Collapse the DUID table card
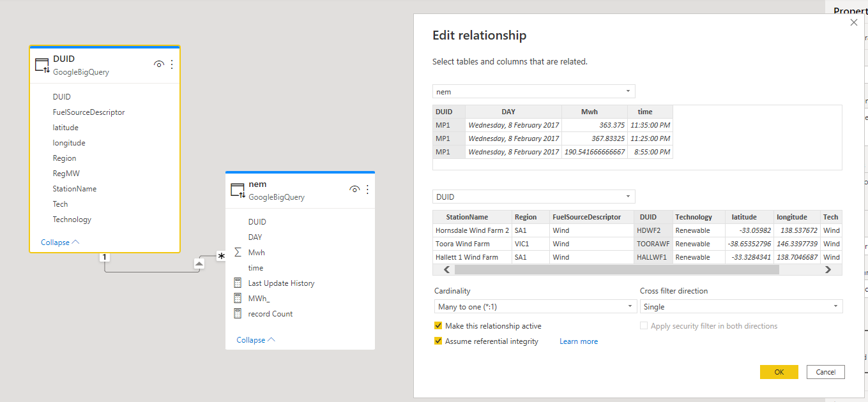Screen dimensions: 868x402 60,242
